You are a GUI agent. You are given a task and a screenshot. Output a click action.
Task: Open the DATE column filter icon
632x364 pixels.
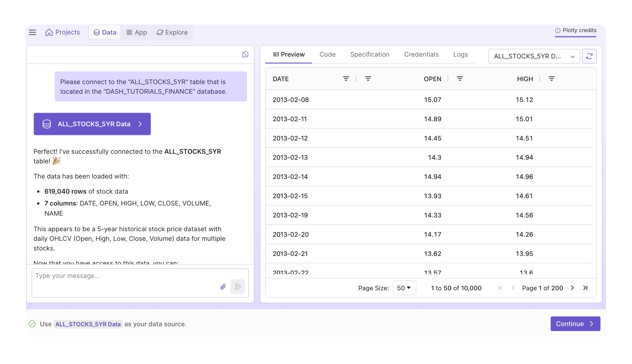coord(346,79)
